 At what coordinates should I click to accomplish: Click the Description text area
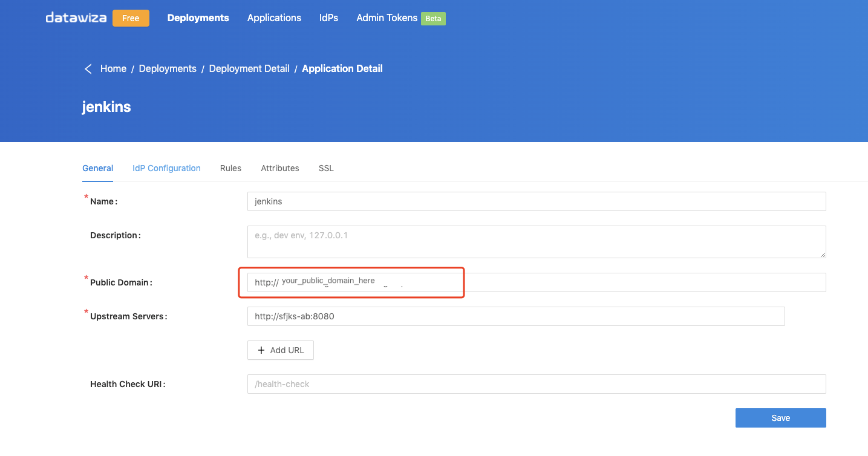tap(537, 242)
